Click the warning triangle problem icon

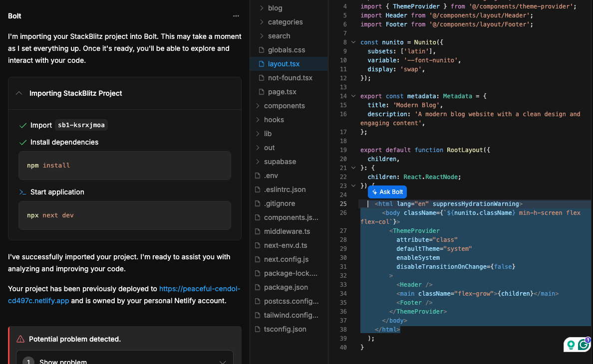coord(20,339)
